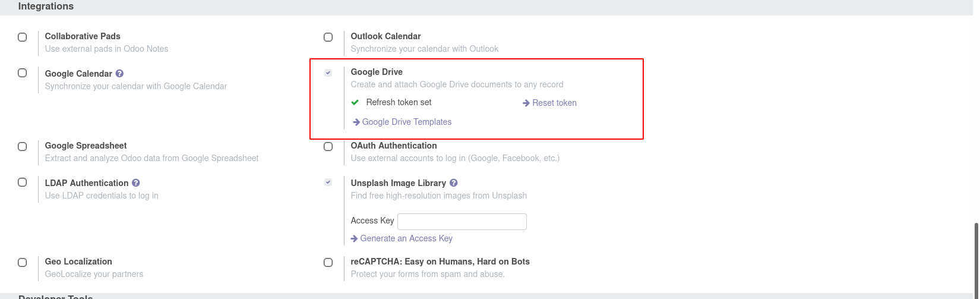Toggle Unsplash Image Library checkbox
Image resolution: width=980 pixels, height=299 pixels.
[x=328, y=182]
